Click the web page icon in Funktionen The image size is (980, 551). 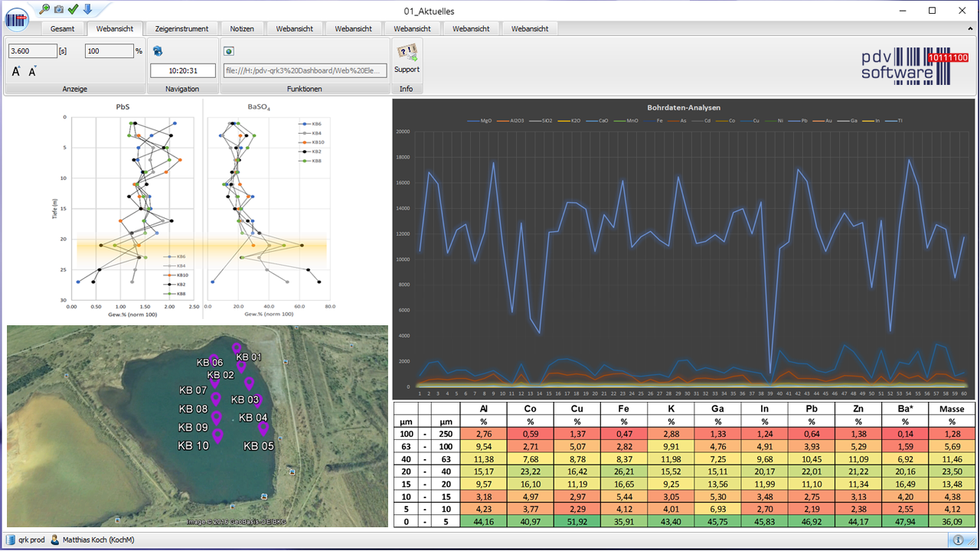(229, 51)
